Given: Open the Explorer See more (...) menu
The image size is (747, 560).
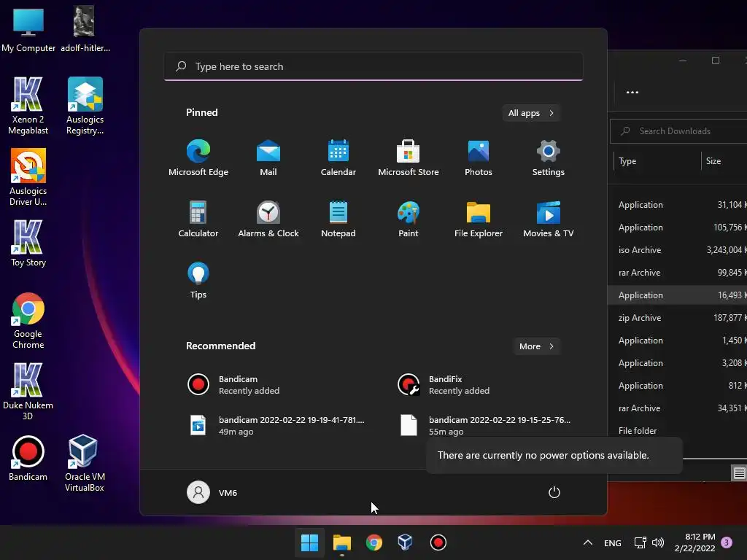Looking at the screenshot, I should (x=632, y=93).
